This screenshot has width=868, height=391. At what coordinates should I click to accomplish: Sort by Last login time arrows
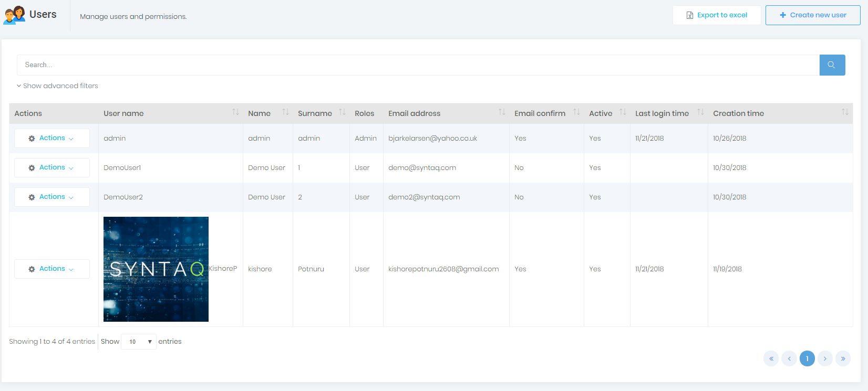pyautogui.click(x=700, y=112)
